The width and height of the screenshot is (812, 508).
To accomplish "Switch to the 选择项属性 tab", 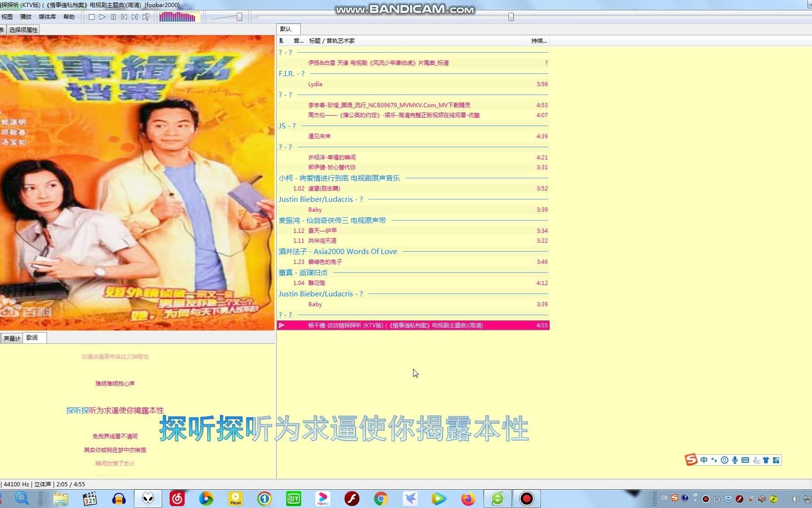I will (x=23, y=30).
